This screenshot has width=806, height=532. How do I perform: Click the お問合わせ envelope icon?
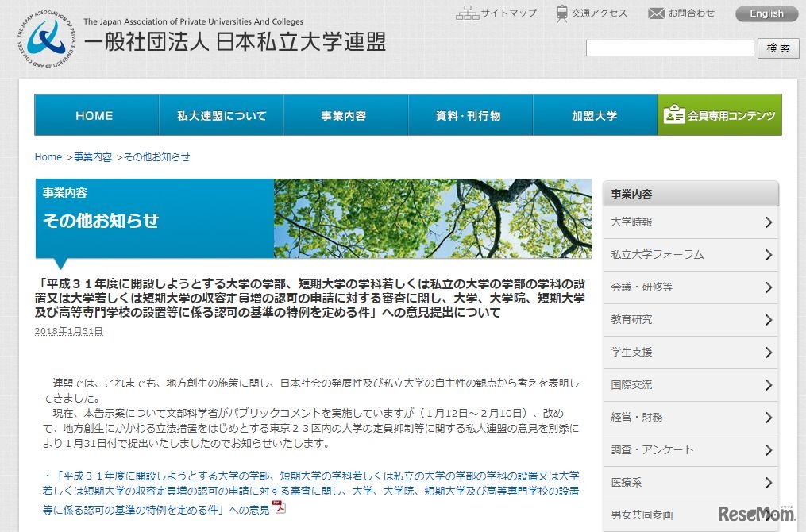(656, 11)
